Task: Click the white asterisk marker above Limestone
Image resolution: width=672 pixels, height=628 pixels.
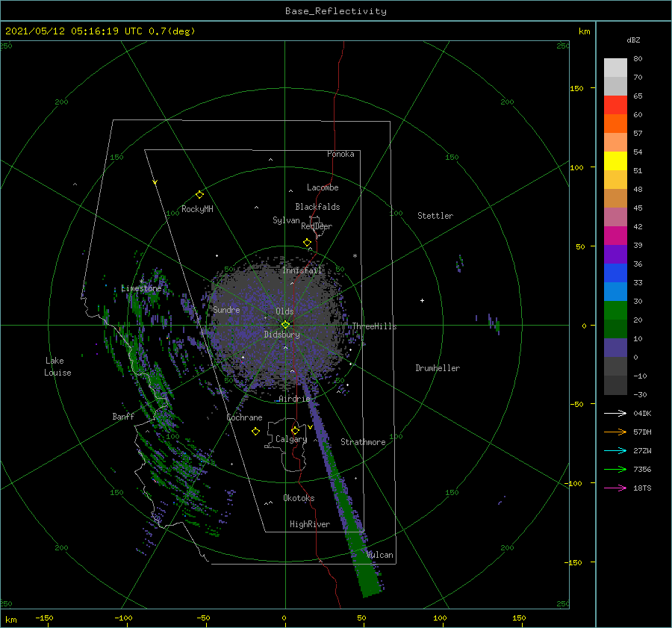Action: coord(141,282)
